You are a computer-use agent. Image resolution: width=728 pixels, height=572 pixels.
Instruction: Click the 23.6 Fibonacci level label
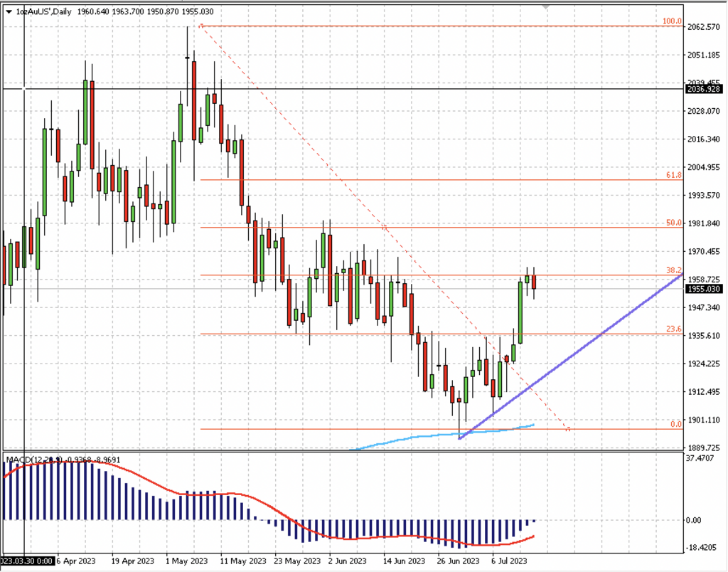click(674, 329)
